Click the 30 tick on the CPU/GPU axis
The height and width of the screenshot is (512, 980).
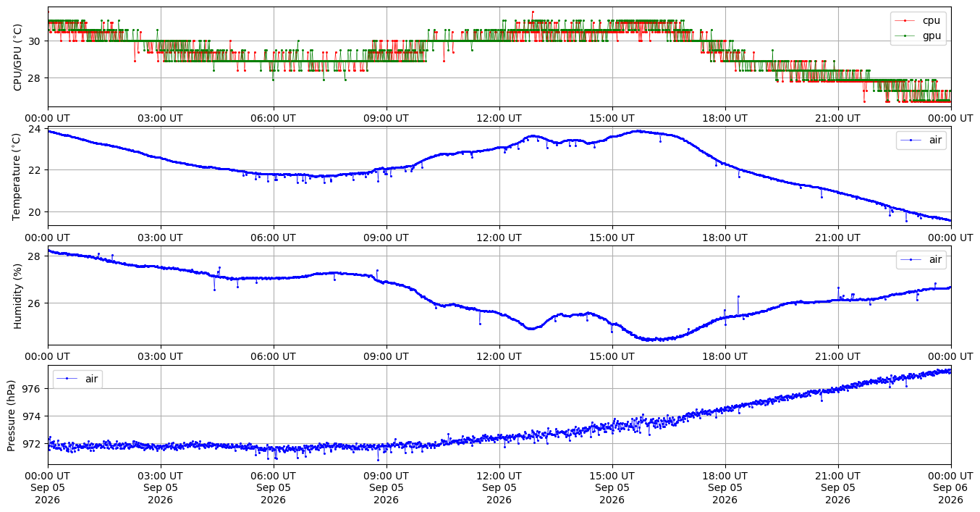[x=37, y=41]
